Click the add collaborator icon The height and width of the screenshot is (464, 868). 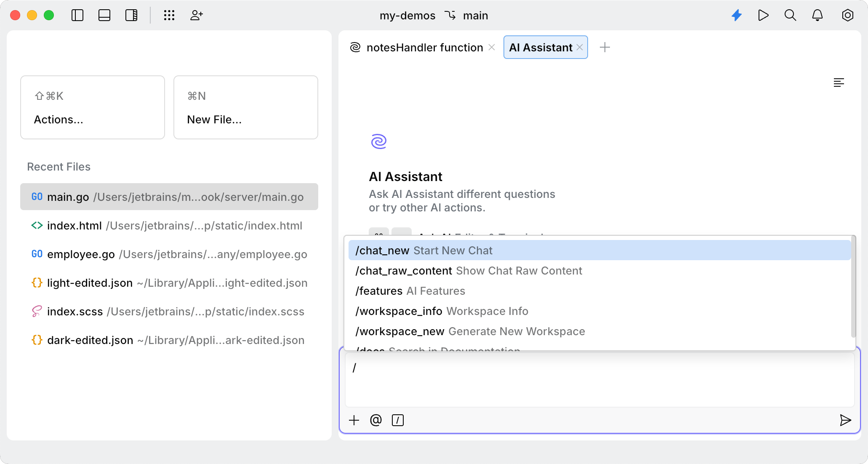[x=197, y=16]
